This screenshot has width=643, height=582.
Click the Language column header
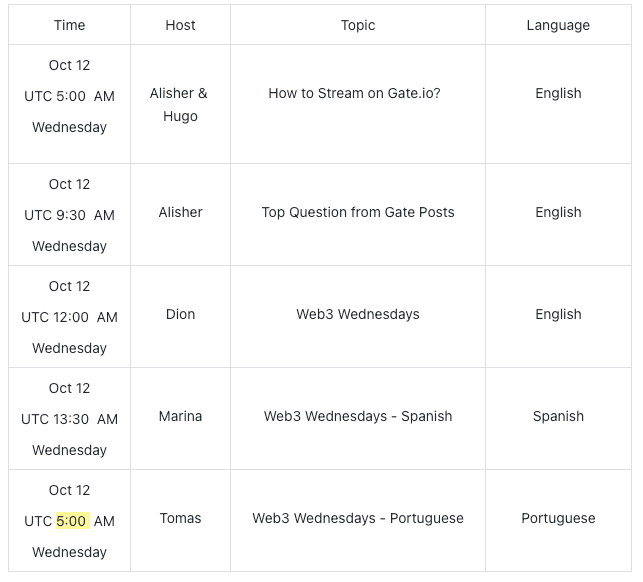(558, 25)
